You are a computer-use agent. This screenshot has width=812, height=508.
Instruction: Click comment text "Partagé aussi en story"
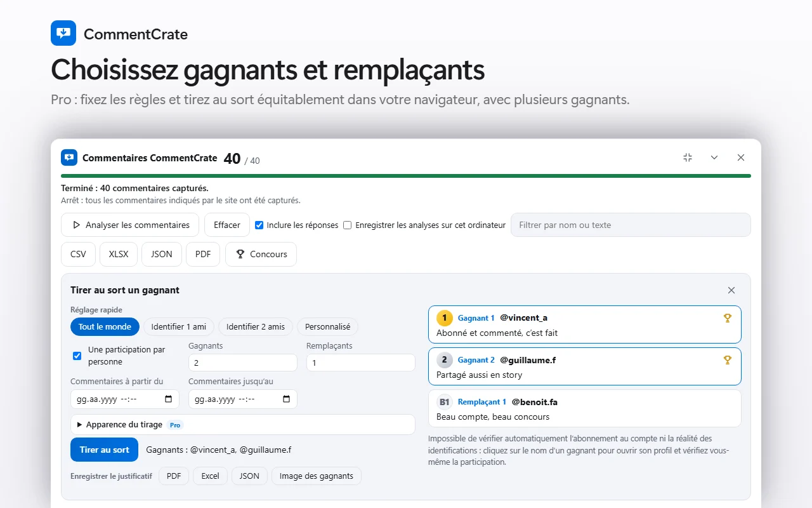tap(480, 375)
